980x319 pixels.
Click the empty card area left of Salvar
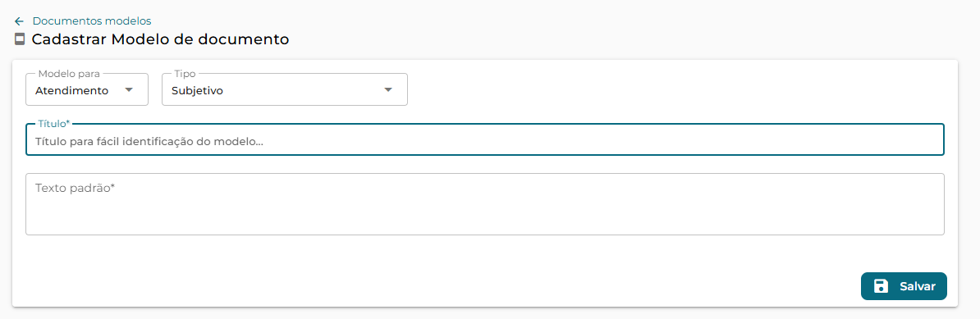(437, 286)
